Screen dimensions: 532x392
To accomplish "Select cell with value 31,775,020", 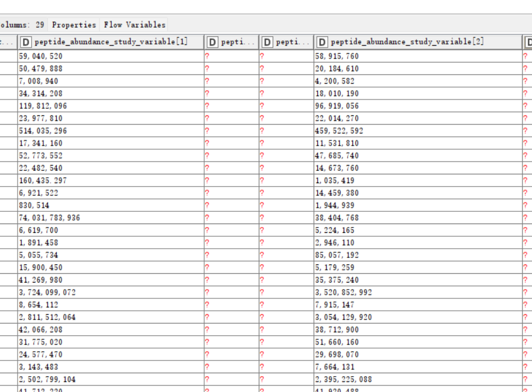I will pos(111,342).
